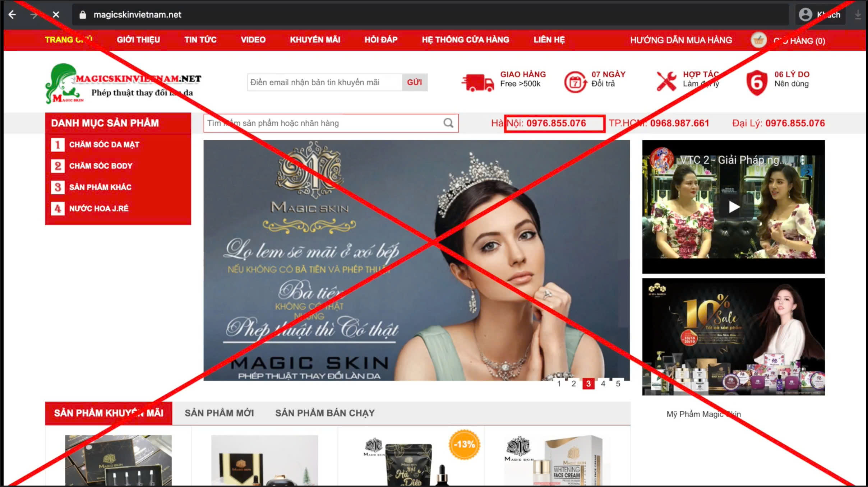The width and height of the screenshot is (868, 487).
Task: Open the GIỚI THIỆU menu item
Action: (x=138, y=40)
